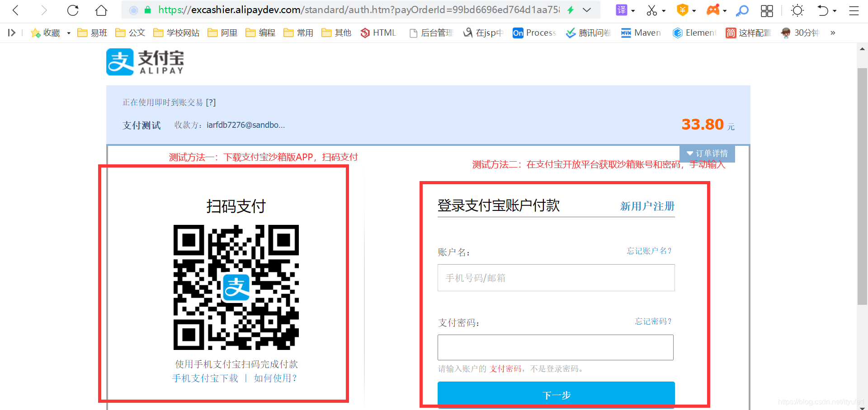Open the 公文 bookmark folder
This screenshot has width=868, height=410.
pyautogui.click(x=130, y=33)
